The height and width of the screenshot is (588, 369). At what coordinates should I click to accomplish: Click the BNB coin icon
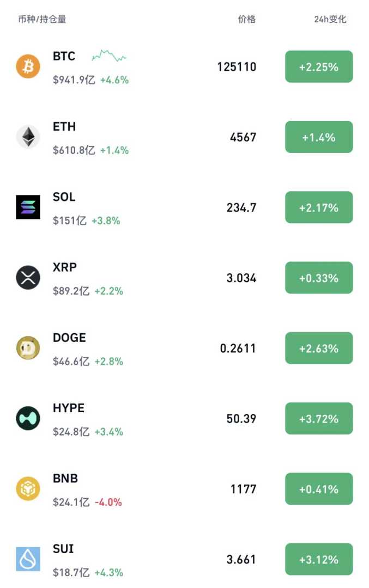tap(28, 488)
